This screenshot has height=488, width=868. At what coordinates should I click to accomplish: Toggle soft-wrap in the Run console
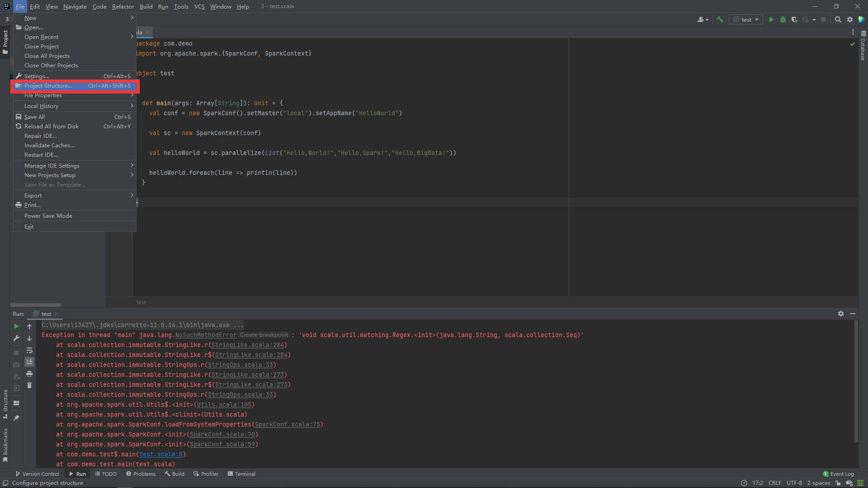pos(29,350)
